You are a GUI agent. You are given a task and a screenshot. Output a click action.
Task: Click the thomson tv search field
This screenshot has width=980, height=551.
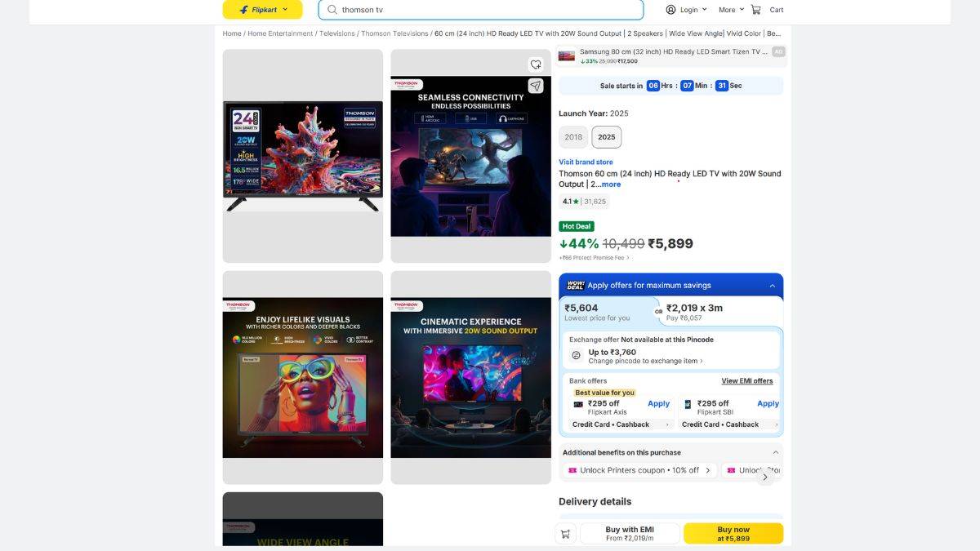click(481, 10)
